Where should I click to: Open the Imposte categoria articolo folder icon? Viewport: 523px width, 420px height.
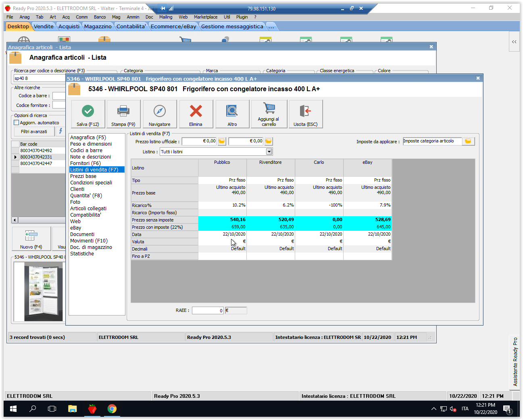coord(468,141)
